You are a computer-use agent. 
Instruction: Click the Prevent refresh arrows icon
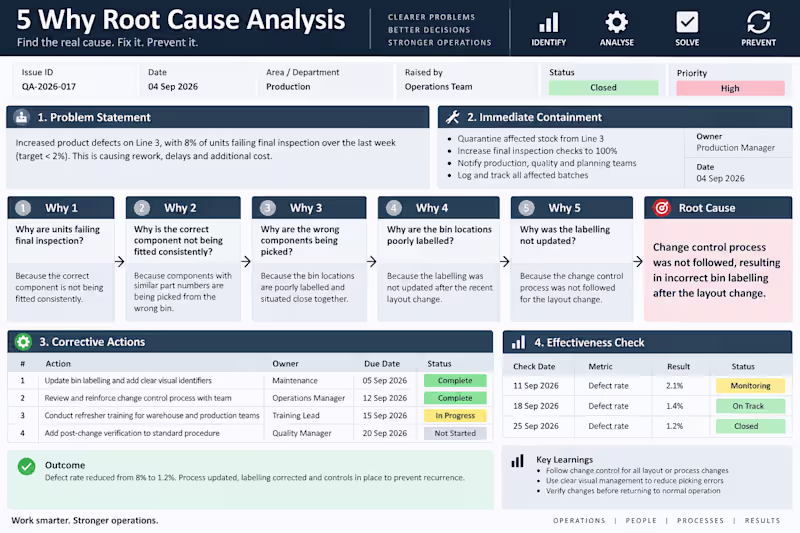click(x=758, y=22)
